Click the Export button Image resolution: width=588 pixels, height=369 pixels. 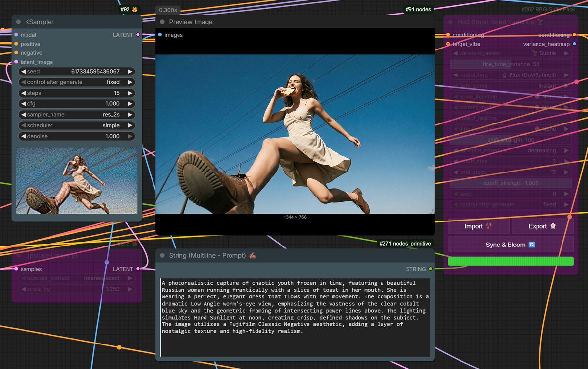pos(542,226)
